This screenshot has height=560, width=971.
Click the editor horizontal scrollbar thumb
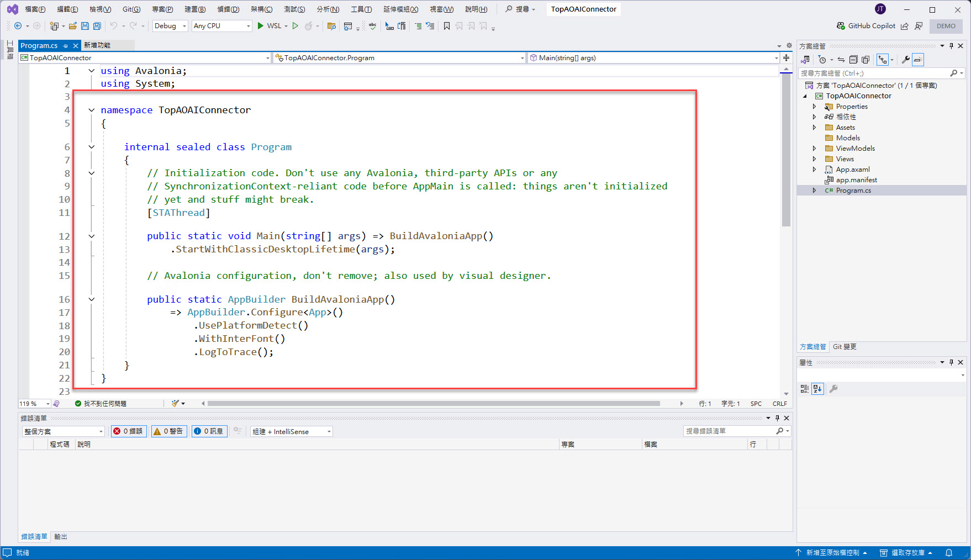(x=434, y=404)
